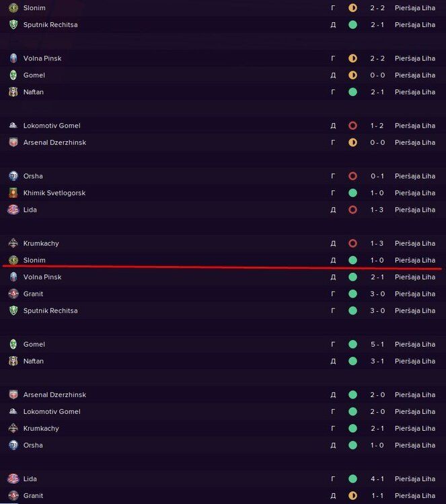Click green win indicator for Lida 4-1
446x504 pixels.
352,478
